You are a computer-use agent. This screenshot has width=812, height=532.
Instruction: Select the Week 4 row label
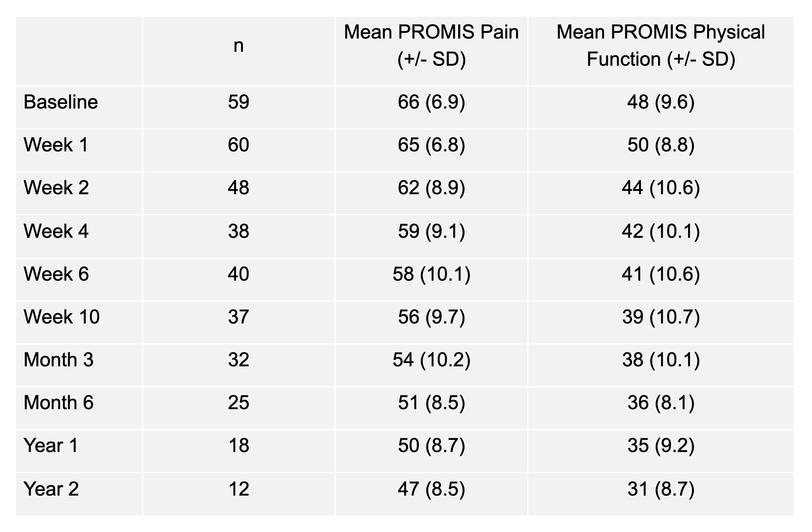[56, 231]
